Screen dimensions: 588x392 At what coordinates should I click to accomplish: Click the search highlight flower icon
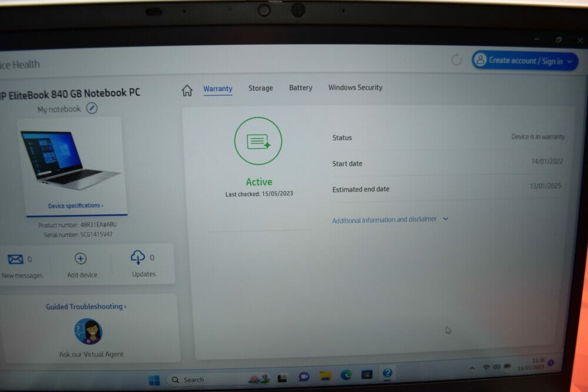(259, 378)
